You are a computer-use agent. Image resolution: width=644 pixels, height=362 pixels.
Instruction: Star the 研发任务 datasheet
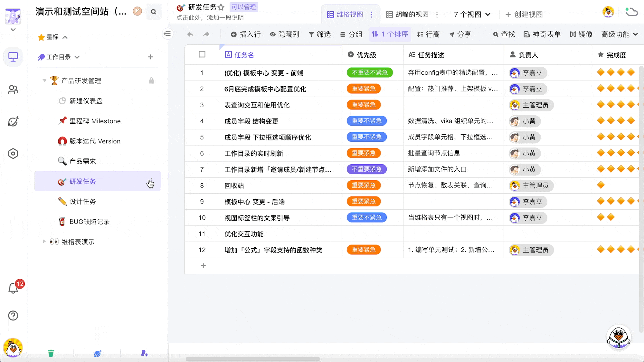tap(221, 7)
